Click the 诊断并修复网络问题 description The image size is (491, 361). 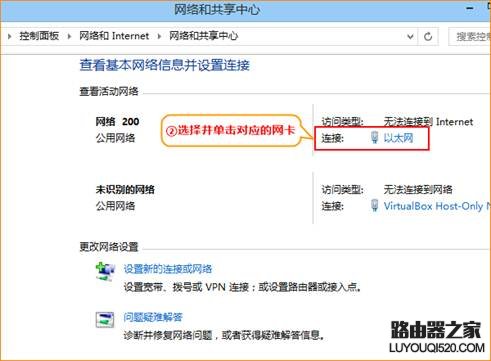[224, 335]
